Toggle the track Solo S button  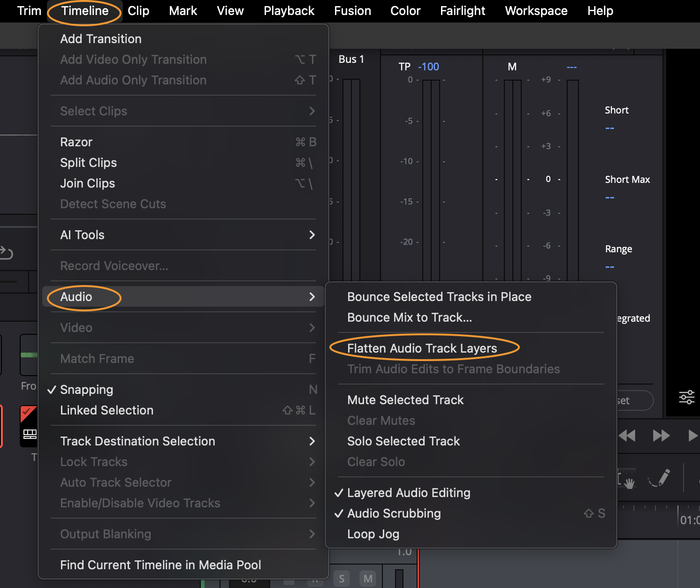click(342, 579)
